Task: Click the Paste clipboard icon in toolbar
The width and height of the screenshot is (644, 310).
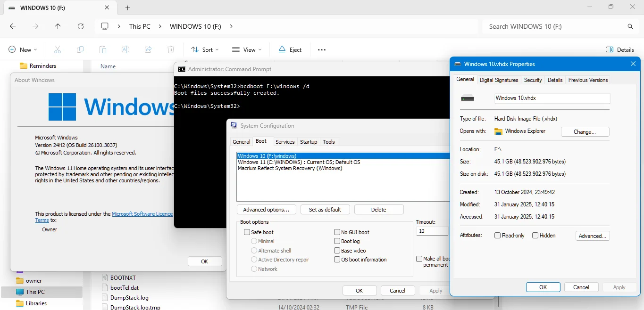Action: pyautogui.click(x=103, y=49)
